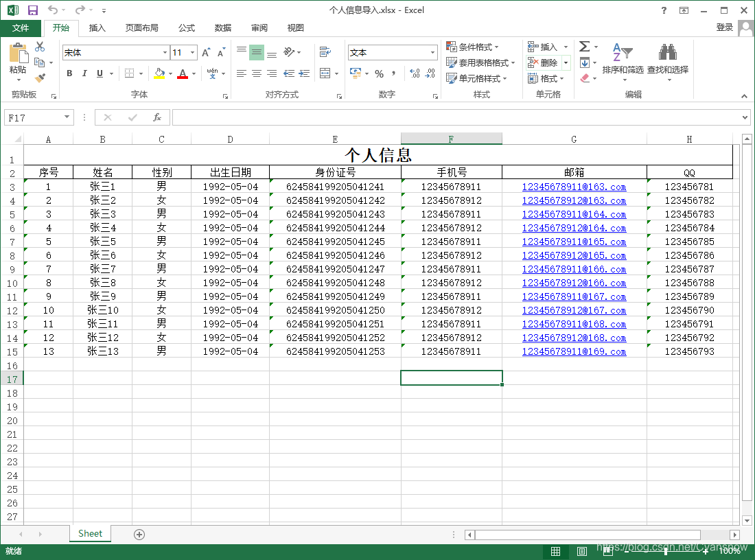Screen dimensions: 755x560
Task: Open the number format dropdown (文本)
Action: 432,52
